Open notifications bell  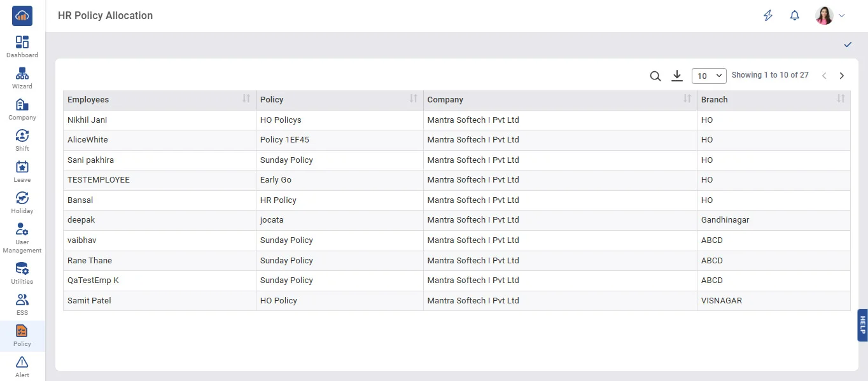point(794,15)
